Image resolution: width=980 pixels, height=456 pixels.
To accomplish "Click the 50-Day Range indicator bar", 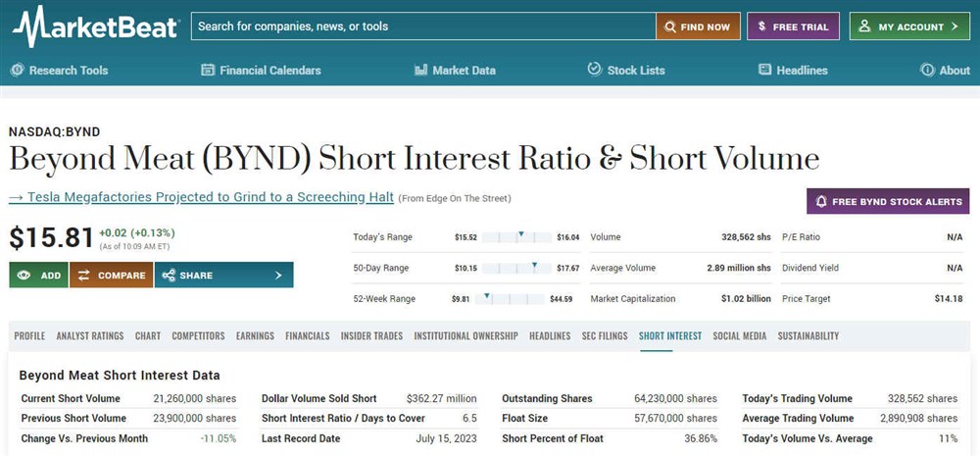I will pos(516,268).
